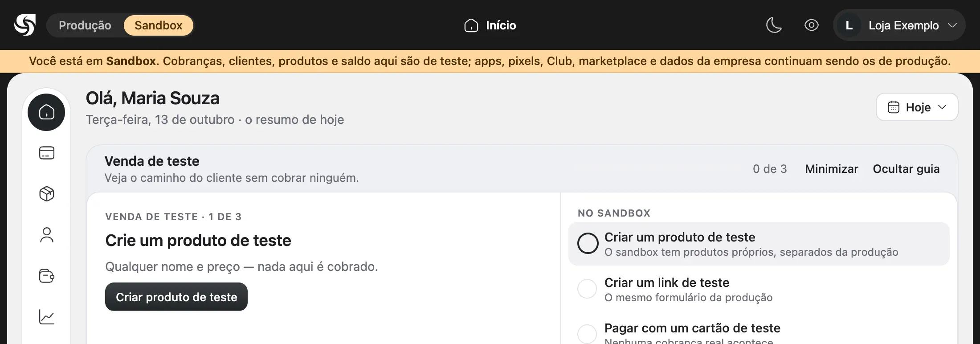The height and width of the screenshot is (344, 980).
Task: Open the credit card icon in sidebar
Action: pyautogui.click(x=47, y=153)
